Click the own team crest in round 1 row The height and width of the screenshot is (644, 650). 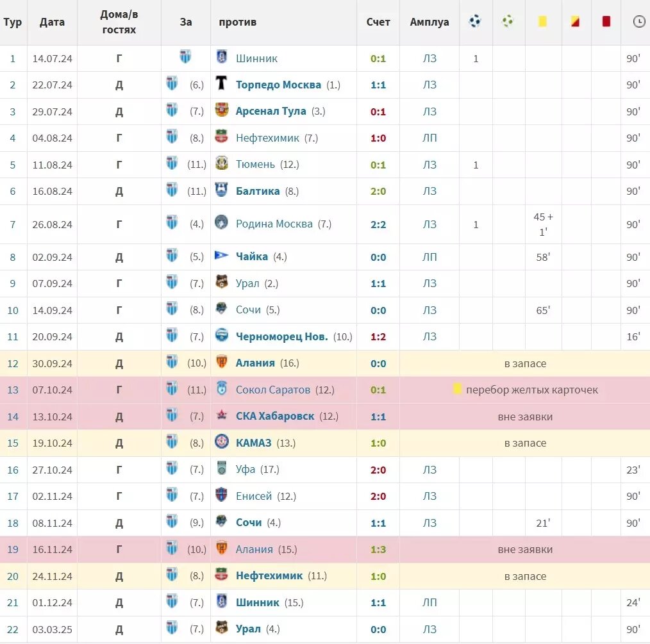[185, 56]
